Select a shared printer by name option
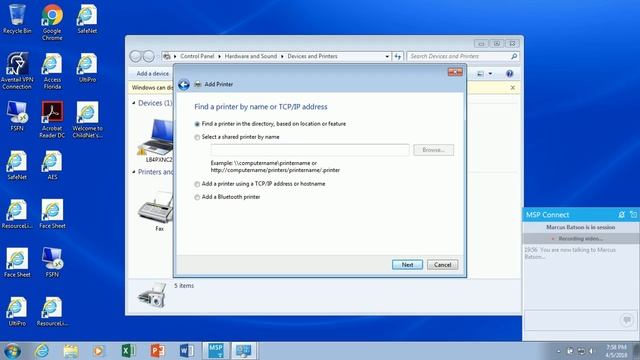This screenshot has width=640, height=360. 237,137
